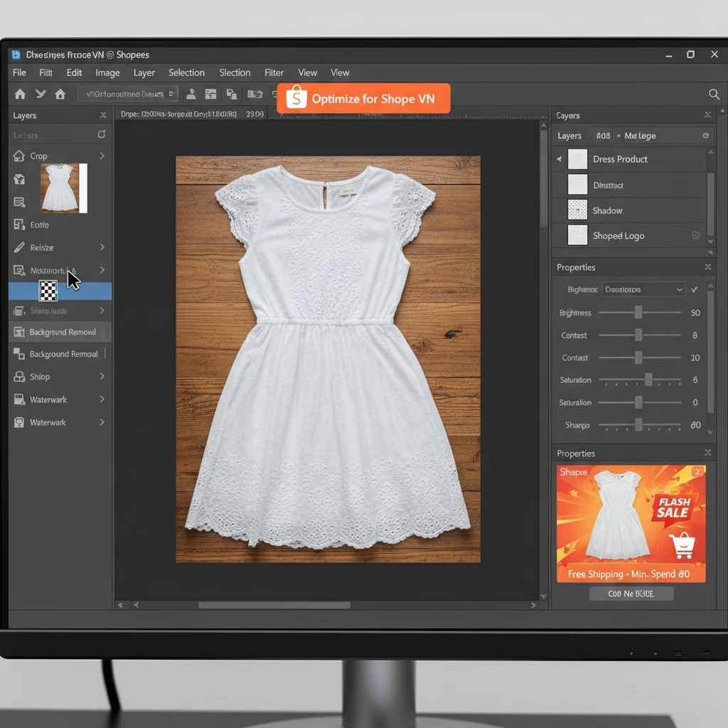Click the button below the Flash Sale preview
This screenshot has height=728, width=728.
point(631,594)
